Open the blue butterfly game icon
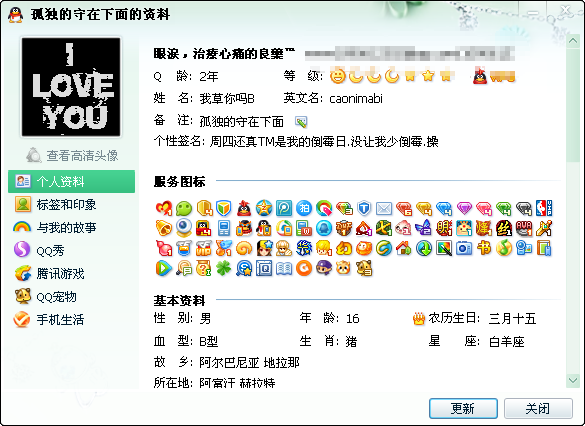Image resolution: width=585 pixels, height=426 pixels. 424,228
